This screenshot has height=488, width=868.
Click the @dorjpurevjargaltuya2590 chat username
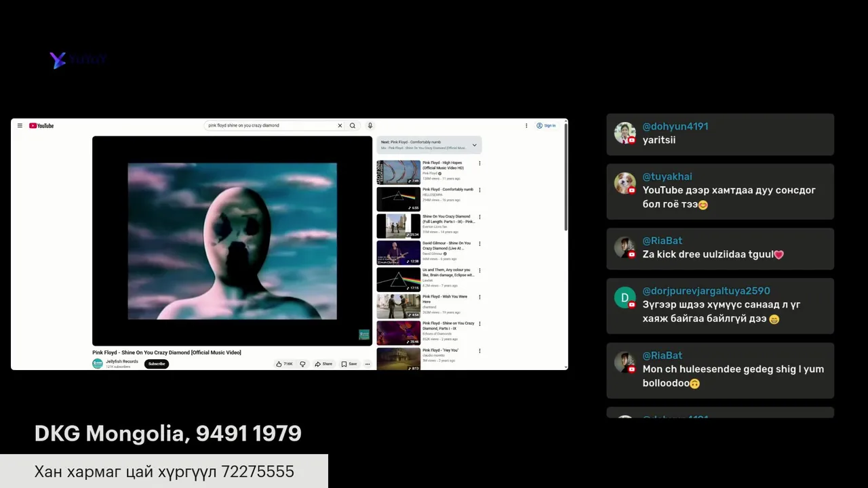706,291
